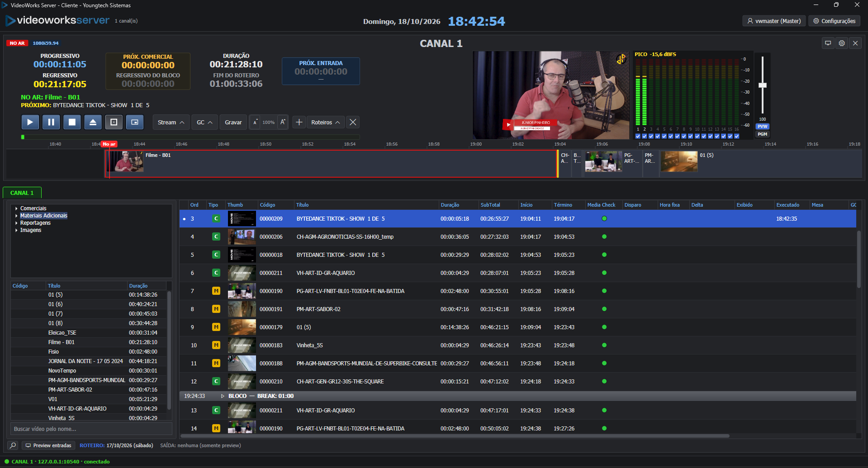This screenshot has width=868, height=468.
Task: Expand the BLOCO break row arrow
Action: 223,396
